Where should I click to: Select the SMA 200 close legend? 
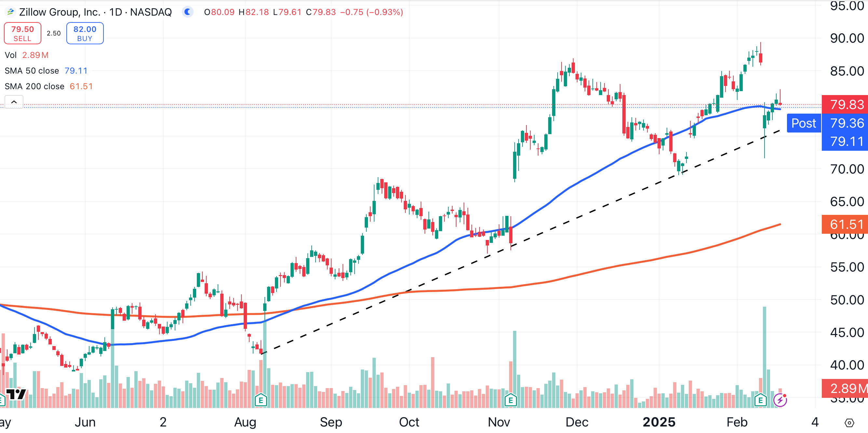[x=34, y=86]
